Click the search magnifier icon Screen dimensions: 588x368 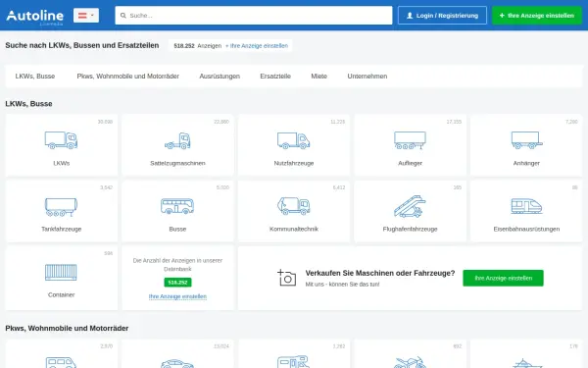click(123, 16)
